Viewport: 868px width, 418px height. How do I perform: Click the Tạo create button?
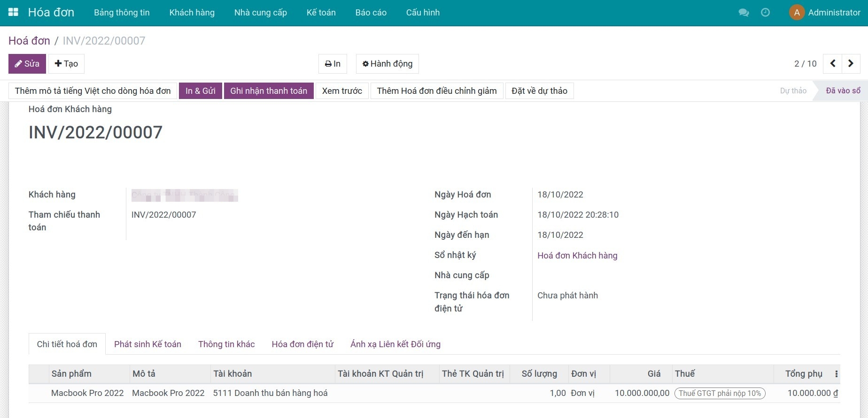click(x=66, y=64)
